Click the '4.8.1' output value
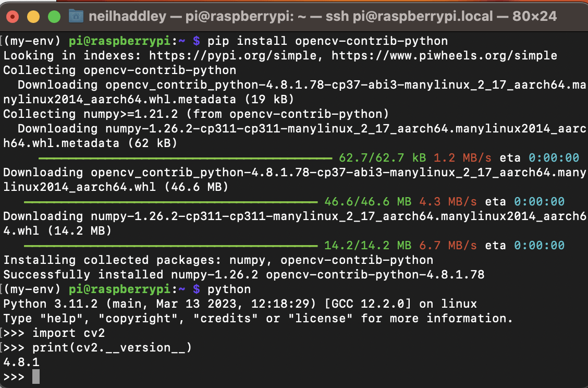588x388 pixels. point(21,362)
